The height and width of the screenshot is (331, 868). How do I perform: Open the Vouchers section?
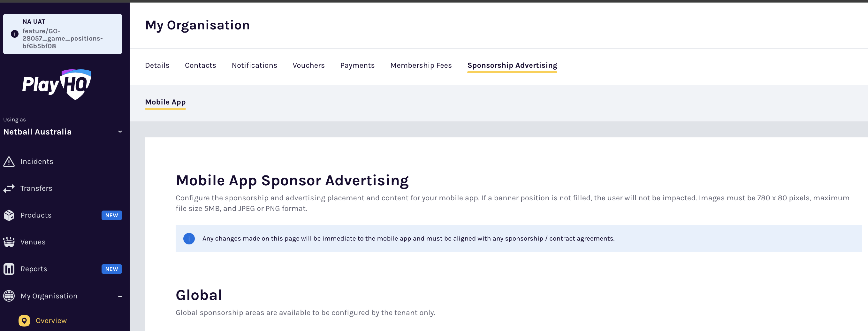[x=308, y=65]
